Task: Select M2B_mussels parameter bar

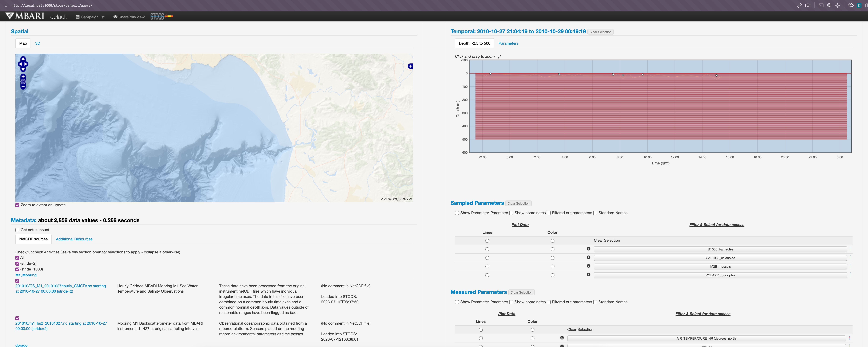Action: 720,267
